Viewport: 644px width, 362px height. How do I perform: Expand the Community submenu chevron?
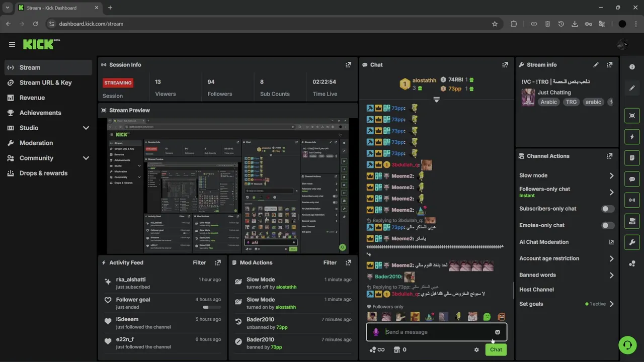[x=86, y=158]
